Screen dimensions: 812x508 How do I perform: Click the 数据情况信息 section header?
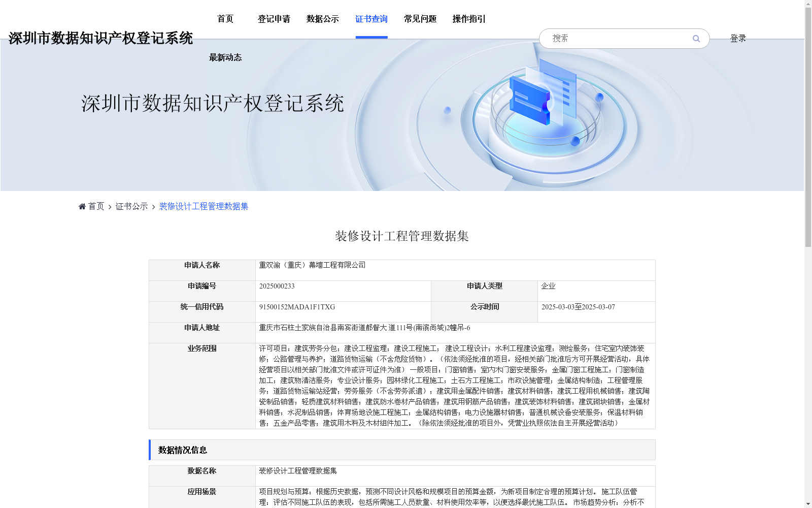point(402,450)
